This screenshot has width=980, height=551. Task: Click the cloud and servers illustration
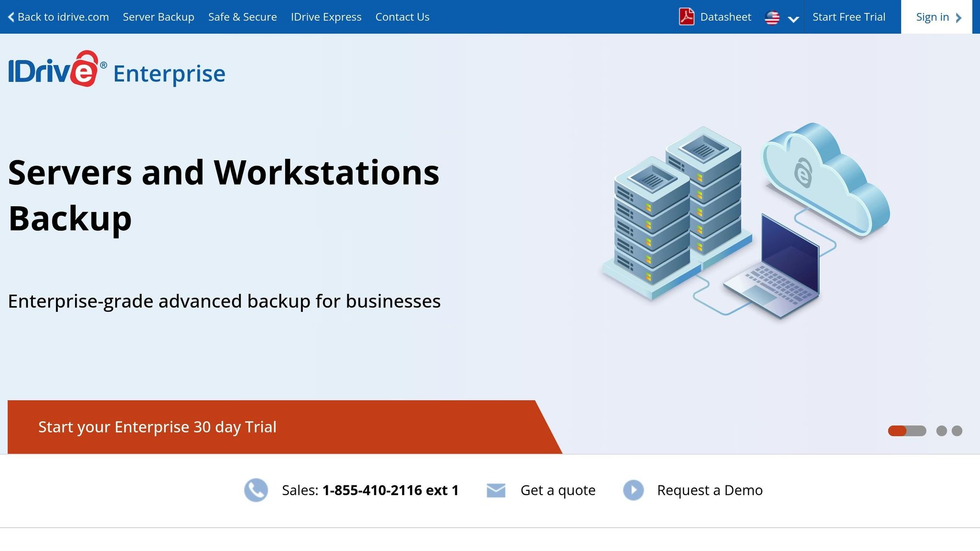(x=745, y=221)
